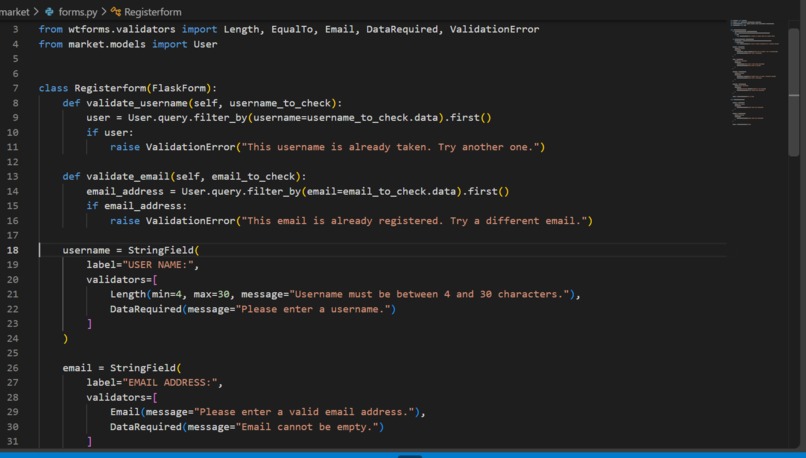Click the Python file icon beside forms.py
The height and width of the screenshot is (458, 806).
tap(49, 11)
